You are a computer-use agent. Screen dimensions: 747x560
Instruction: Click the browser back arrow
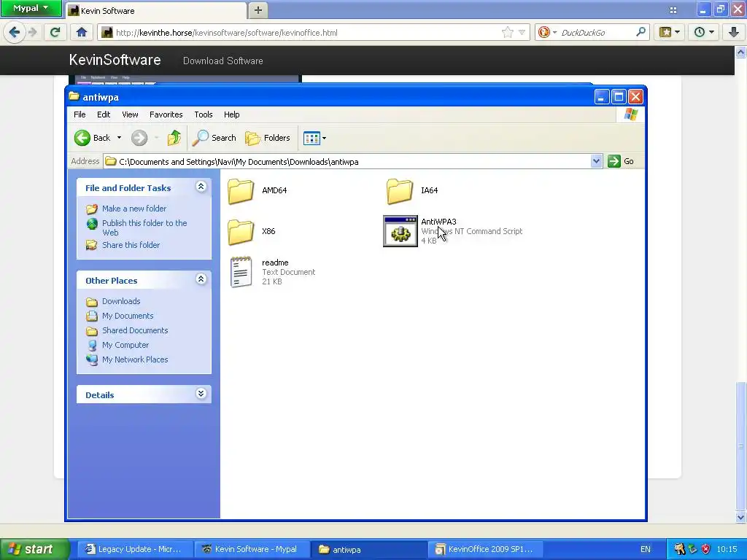(x=15, y=32)
